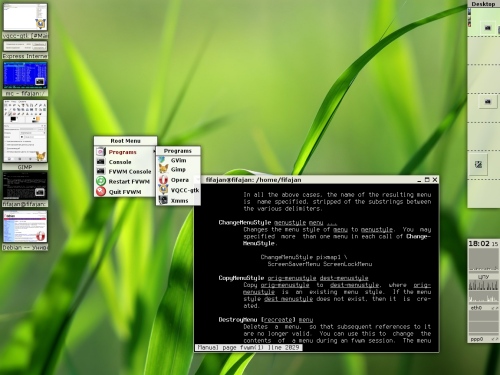Click the DestroyMenu heading in the terminal
500x375 pixels.
[238, 320]
